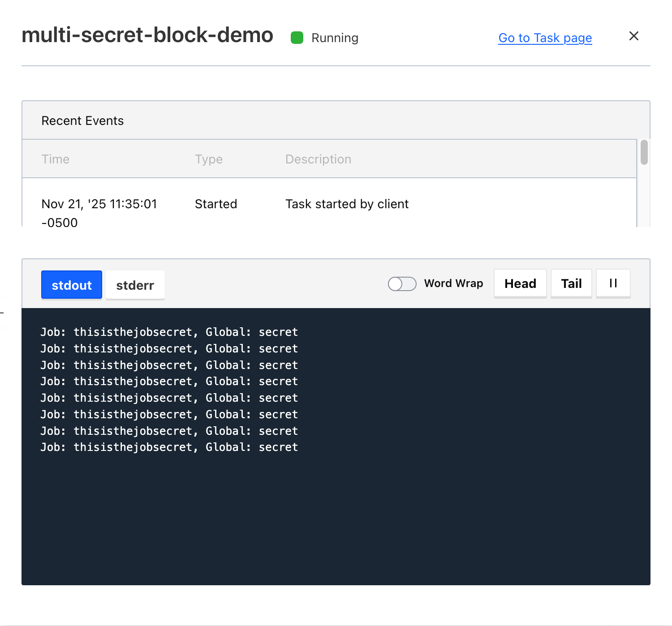The height and width of the screenshot is (626, 672).
Task: Click the Recent Events section heading
Action: tap(82, 121)
